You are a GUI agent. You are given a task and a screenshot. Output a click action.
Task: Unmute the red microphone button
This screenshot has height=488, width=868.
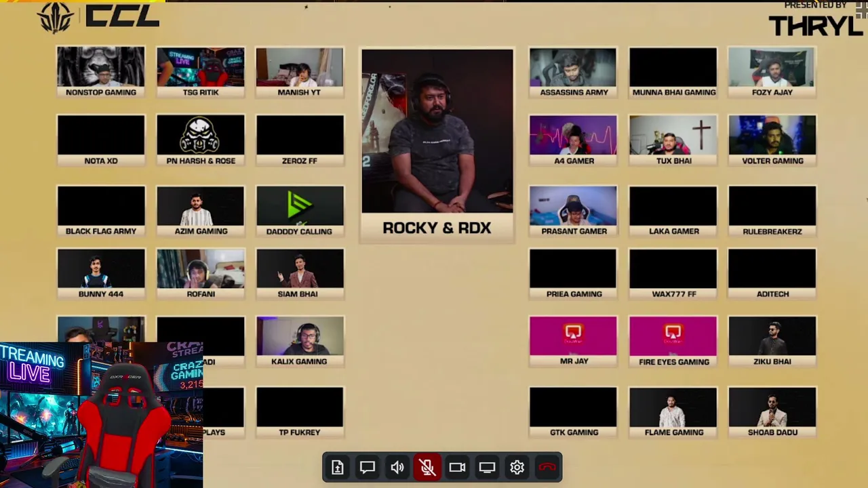(x=427, y=468)
